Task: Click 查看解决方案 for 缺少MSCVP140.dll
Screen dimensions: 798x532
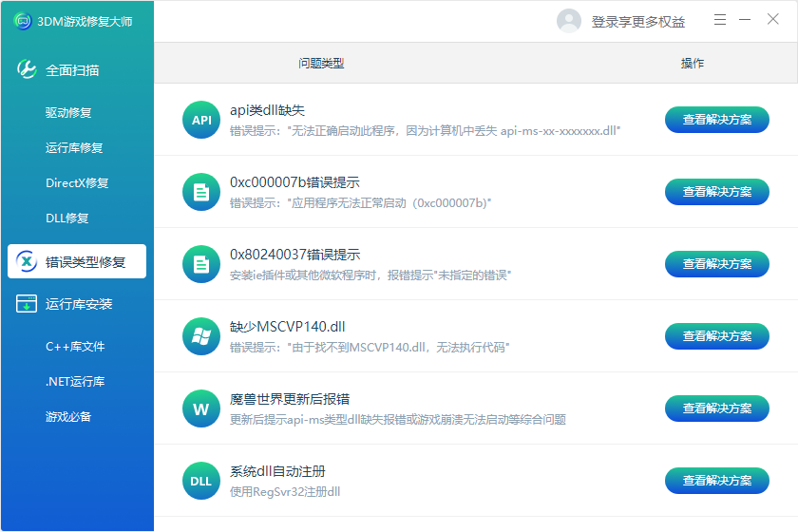Action: point(716,336)
